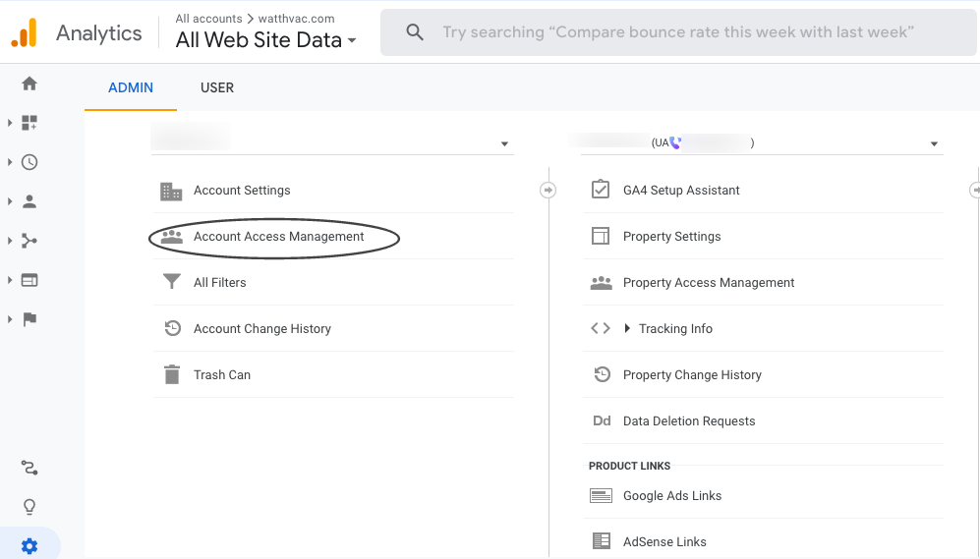Click the Google Ads Links icon
Screen dimensions: 980x559
pos(602,496)
